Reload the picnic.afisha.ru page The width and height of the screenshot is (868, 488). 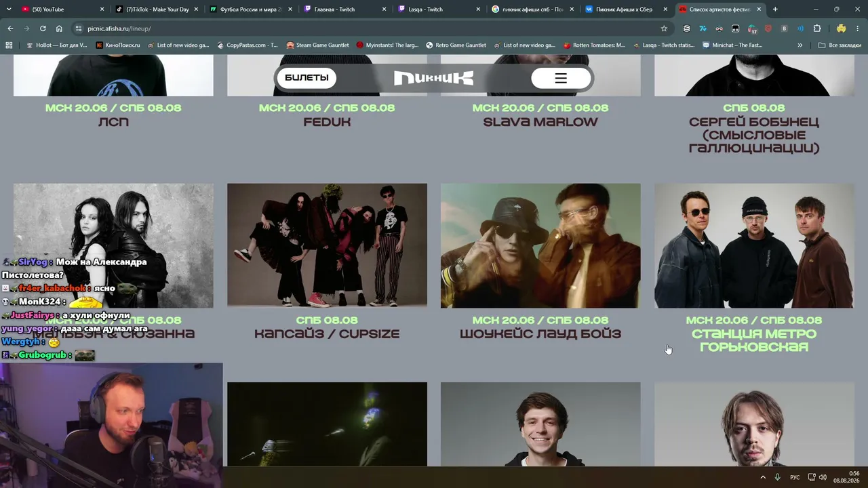tap(43, 28)
